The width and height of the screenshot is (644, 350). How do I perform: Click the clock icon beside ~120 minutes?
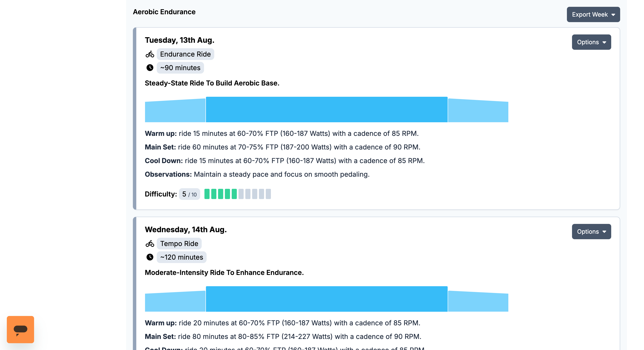[x=150, y=257]
